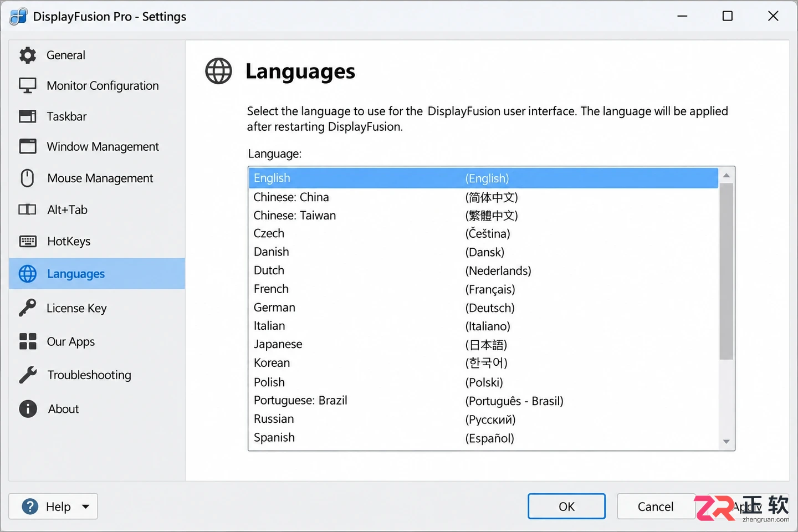Viewport: 798px width, 532px height.
Task: Click the License Key key icon
Action: tap(27, 308)
